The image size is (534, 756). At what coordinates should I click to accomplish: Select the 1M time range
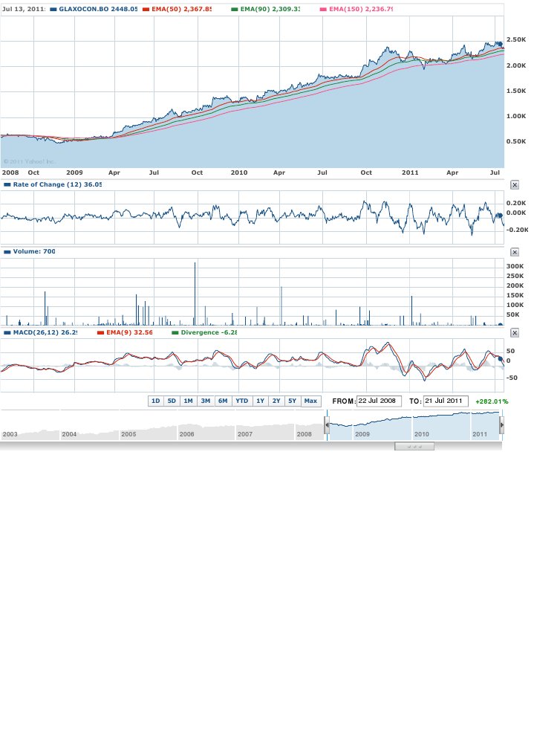188,401
